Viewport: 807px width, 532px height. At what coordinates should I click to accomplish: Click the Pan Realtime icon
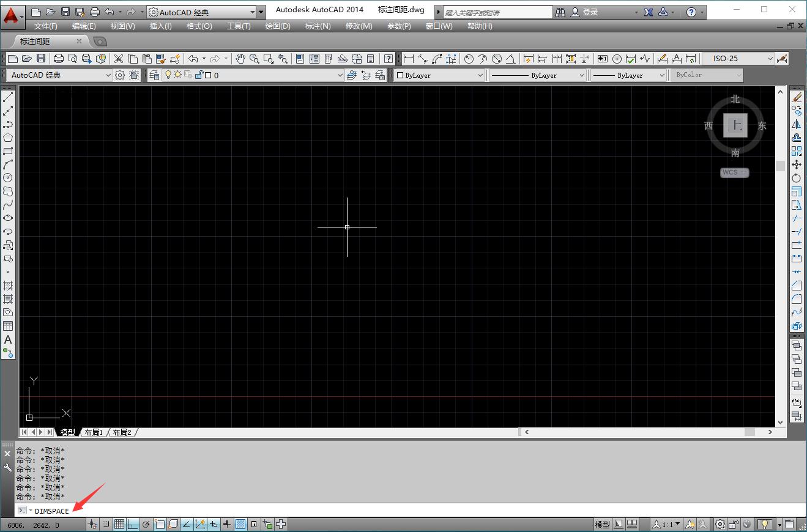(241, 59)
